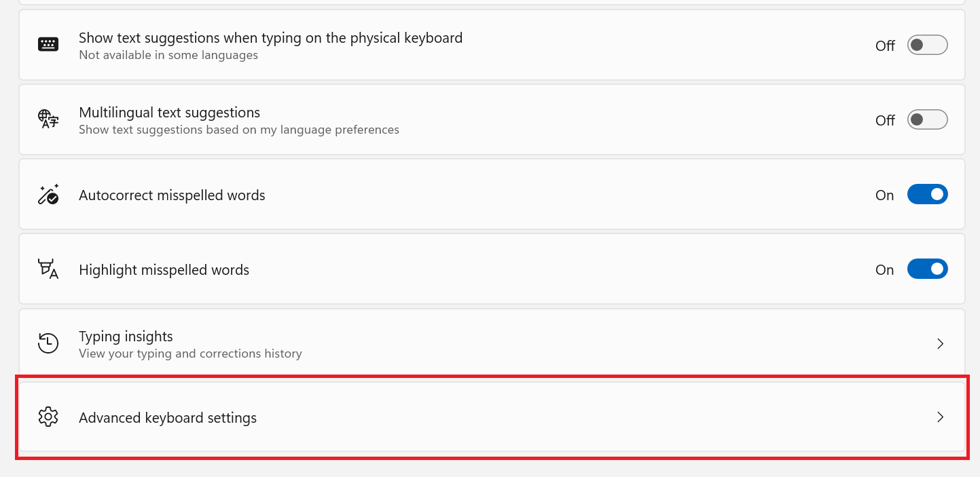Click the Autocorrect misspelled words label
980x477 pixels.
172,195
